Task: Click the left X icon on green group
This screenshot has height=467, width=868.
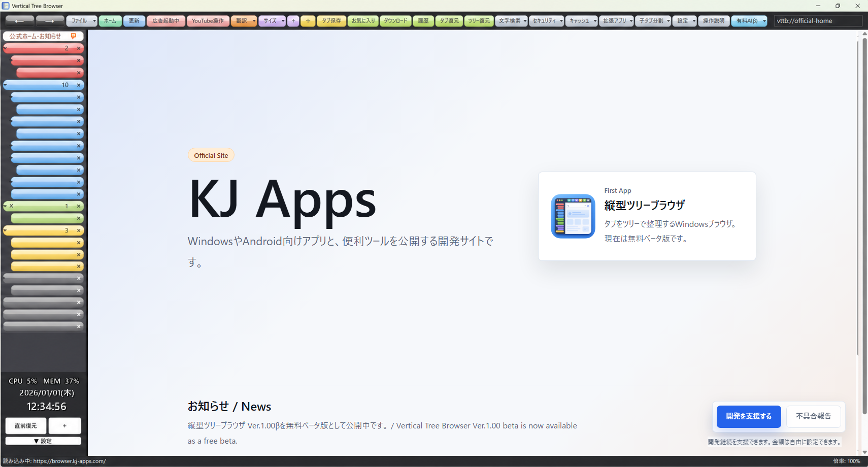Action: 12,206
